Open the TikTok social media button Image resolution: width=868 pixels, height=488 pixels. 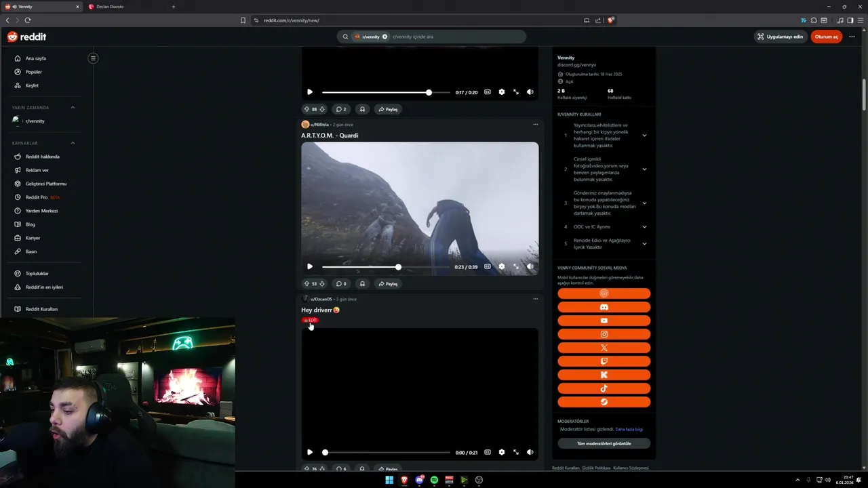[x=604, y=388]
